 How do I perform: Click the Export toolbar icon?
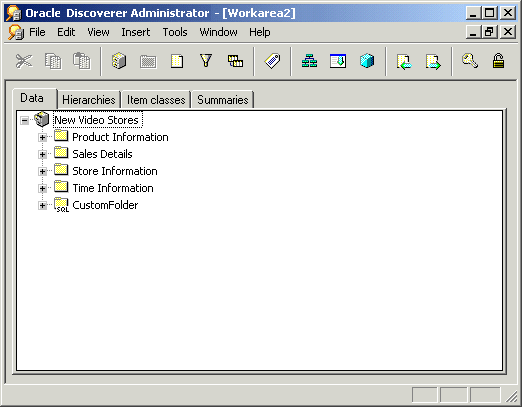coord(433,62)
